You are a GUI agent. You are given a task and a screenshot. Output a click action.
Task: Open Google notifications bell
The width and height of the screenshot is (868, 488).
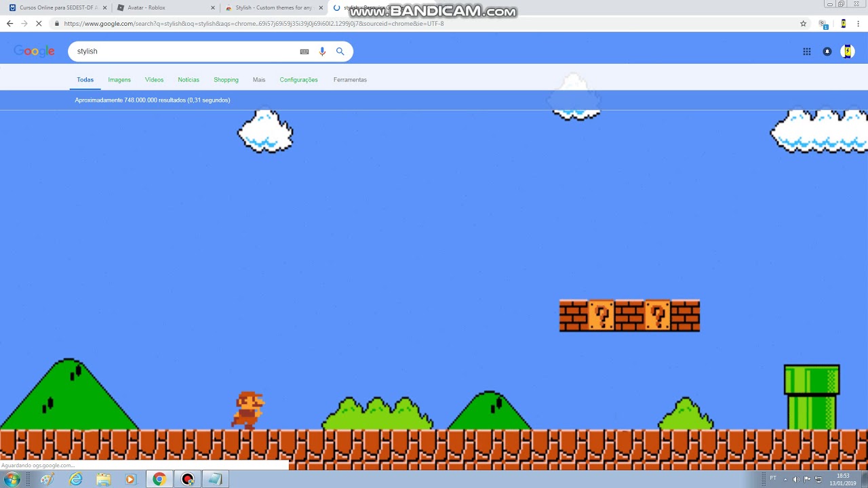827,52
